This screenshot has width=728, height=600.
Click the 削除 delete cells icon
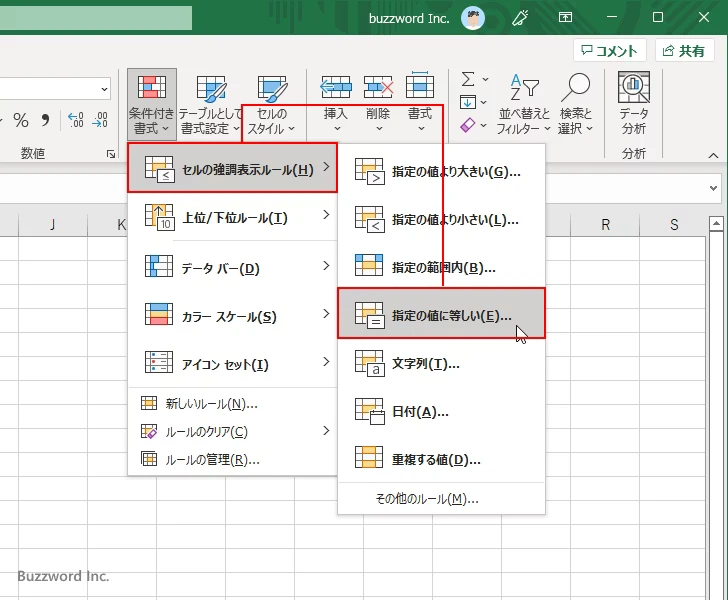click(378, 87)
